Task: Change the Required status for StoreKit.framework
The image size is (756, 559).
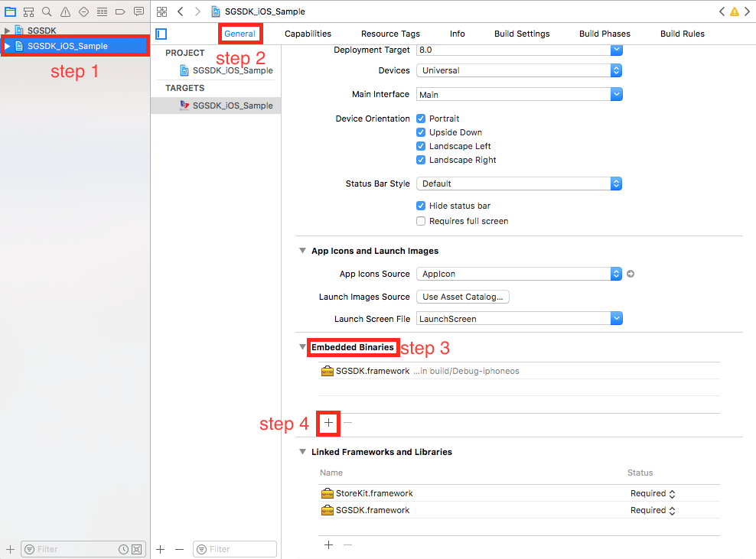Action: 653,493
